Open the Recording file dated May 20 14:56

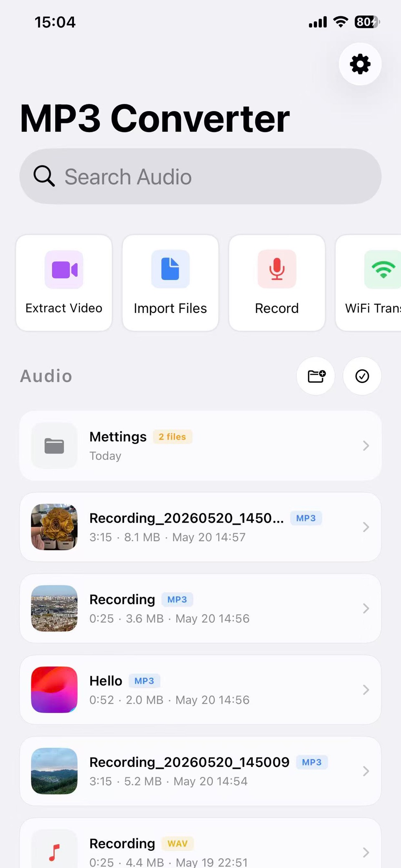(122, 599)
